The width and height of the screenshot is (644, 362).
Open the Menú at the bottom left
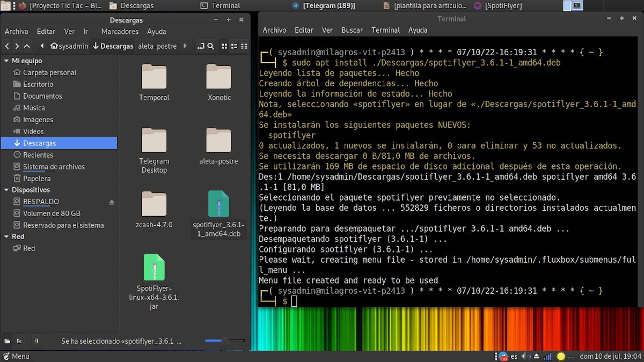(18, 356)
